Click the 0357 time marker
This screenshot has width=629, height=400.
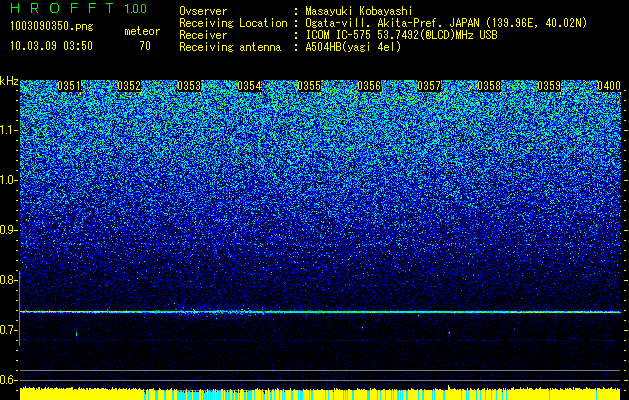point(429,86)
